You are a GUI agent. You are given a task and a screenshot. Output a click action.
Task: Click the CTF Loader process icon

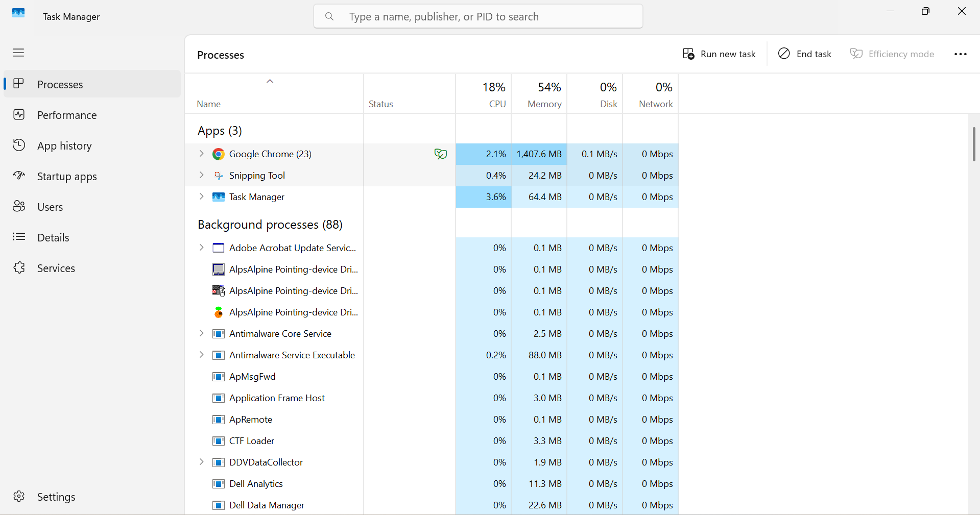click(219, 441)
